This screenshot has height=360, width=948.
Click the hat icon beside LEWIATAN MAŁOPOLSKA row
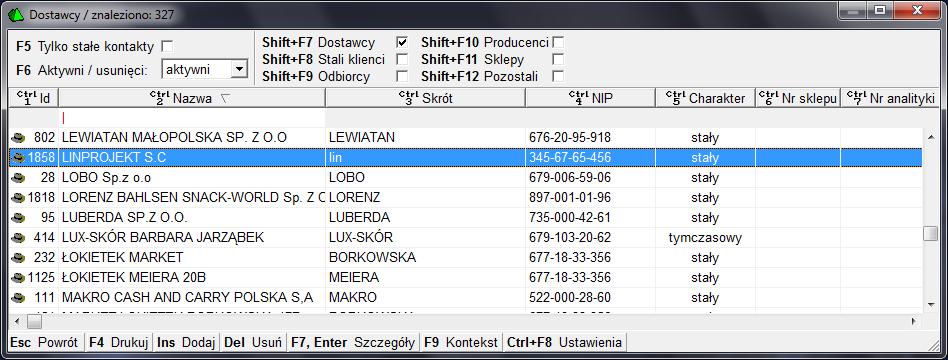click(18, 138)
